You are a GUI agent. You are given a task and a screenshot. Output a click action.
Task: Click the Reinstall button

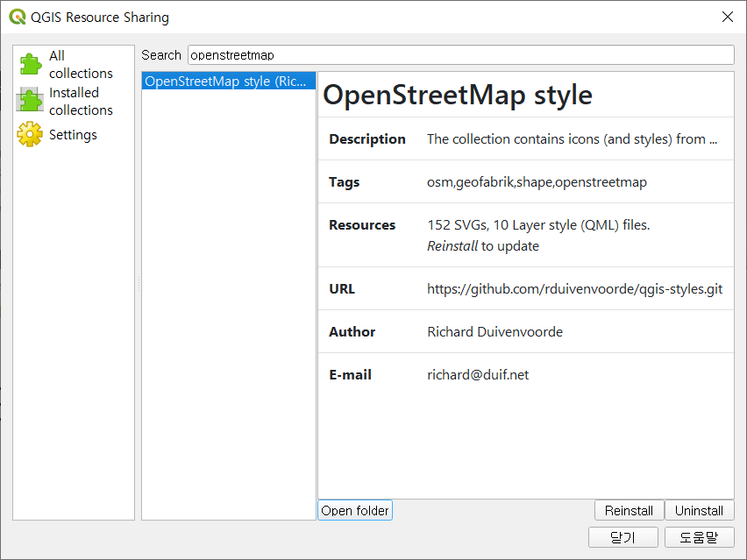(x=629, y=510)
